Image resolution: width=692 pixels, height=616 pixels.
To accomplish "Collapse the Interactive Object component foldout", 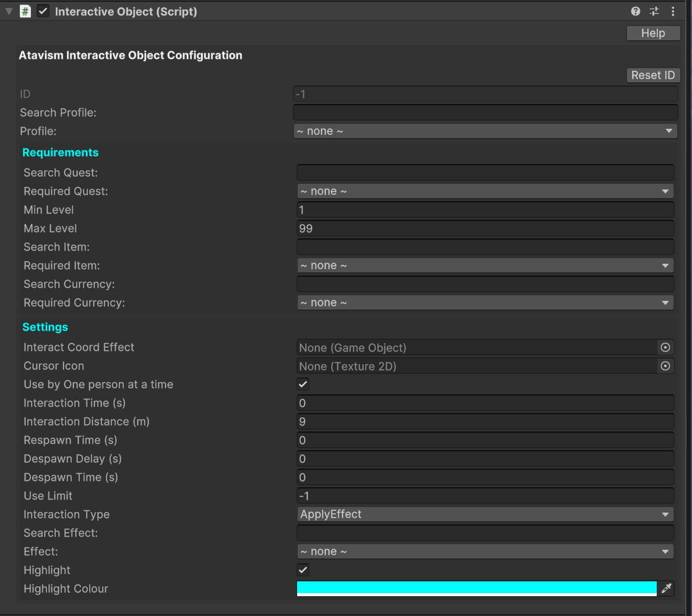I will coord(9,11).
